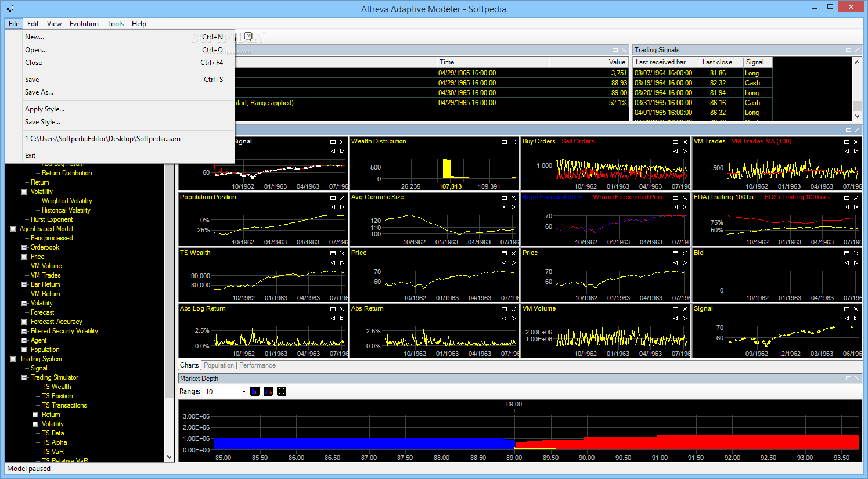Expand the Forecast Accuracy tree node
The image size is (868, 479).
pos(24,322)
